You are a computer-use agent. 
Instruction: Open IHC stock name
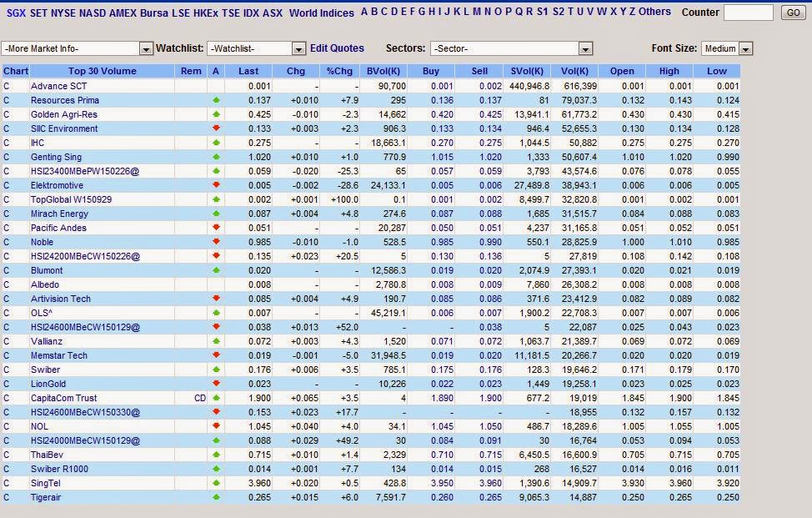pyautogui.click(x=38, y=143)
